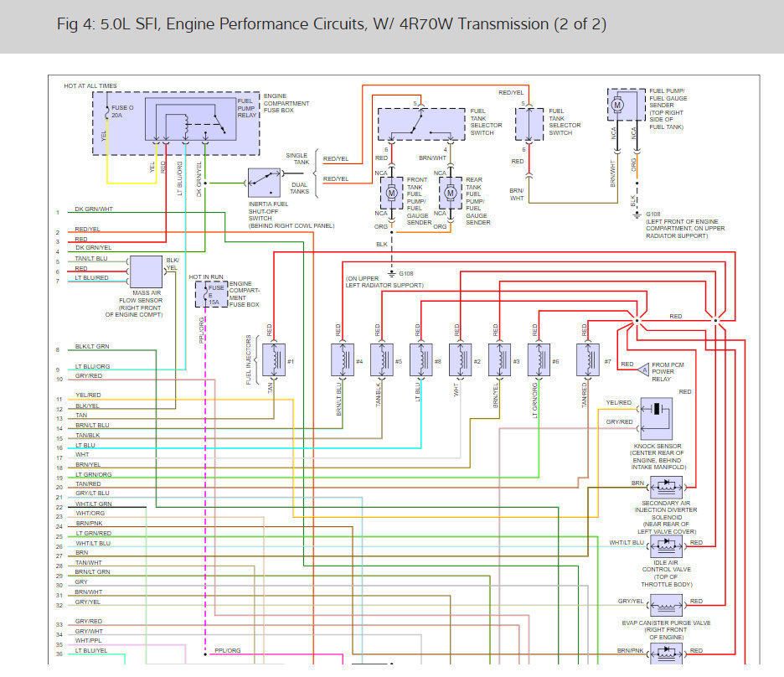The width and height of the screenshot is (784, 677).
Task: Click the knock sensor symbol
Action: 657,419
